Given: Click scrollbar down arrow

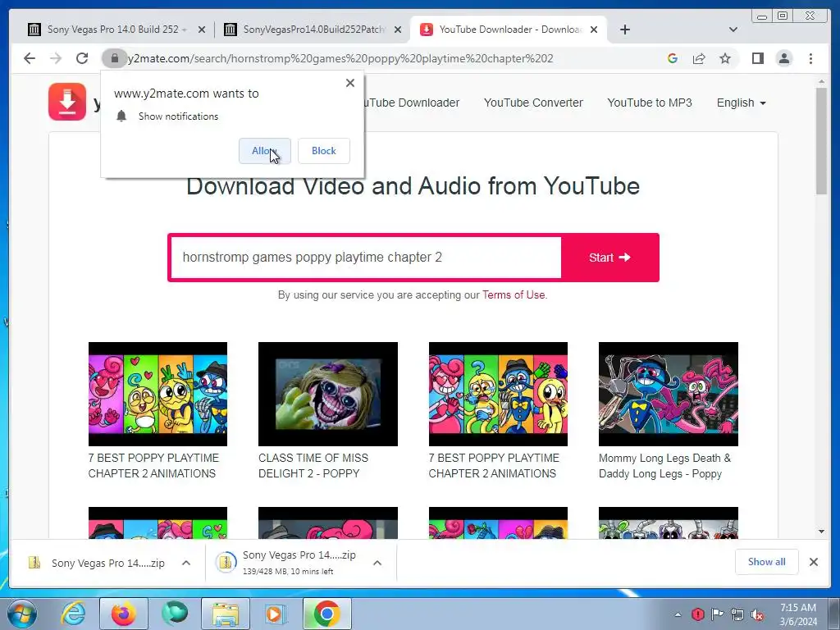Looking at the screenshot, I should (x=822, y=532).
